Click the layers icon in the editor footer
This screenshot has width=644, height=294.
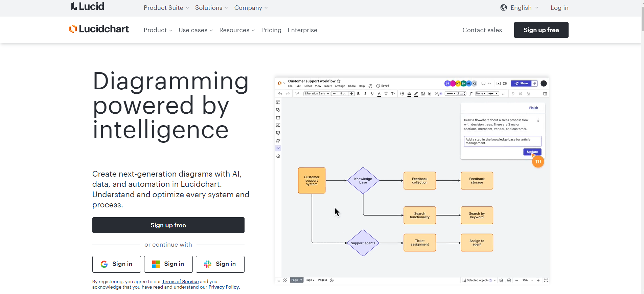coord(501,280)
